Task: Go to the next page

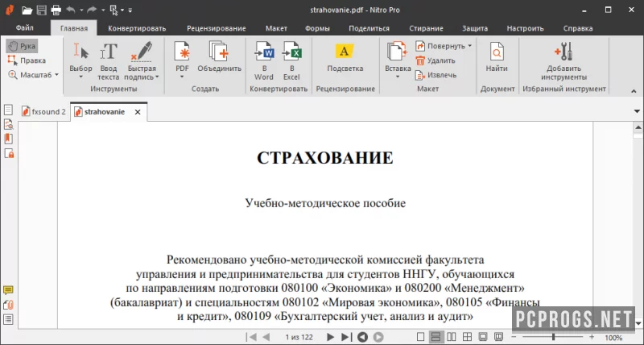Action: [x=330, y=337]
